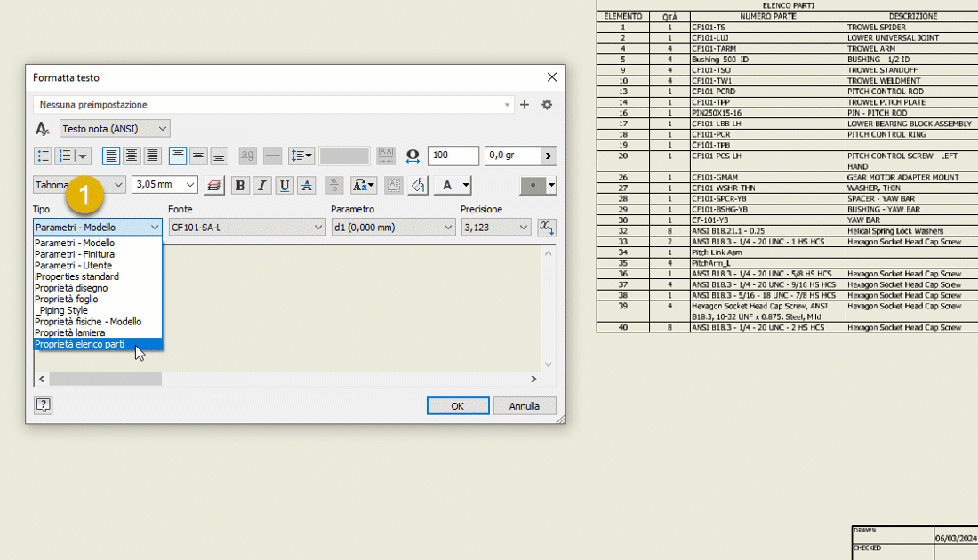Choose Proprietà foglio from the list

pyautogui.click(x=97, y=300)
